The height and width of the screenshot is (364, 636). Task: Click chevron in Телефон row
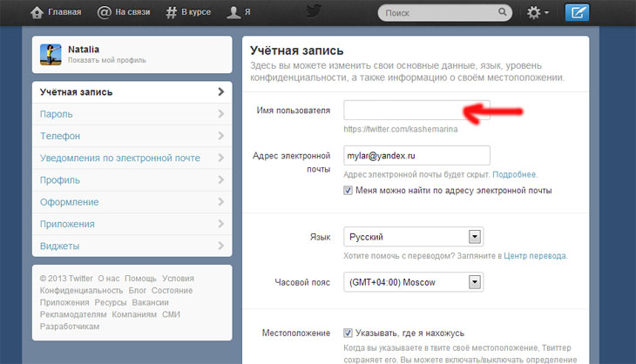pyautogui.click(x=221, y=136)
